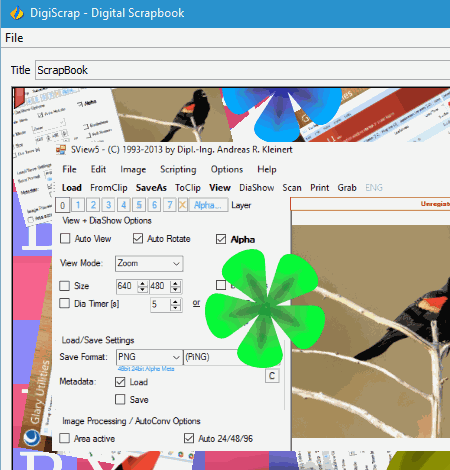Click SaveAs in the SView5 toolbar
Screen dimensions: 450x470
(151, 188)
